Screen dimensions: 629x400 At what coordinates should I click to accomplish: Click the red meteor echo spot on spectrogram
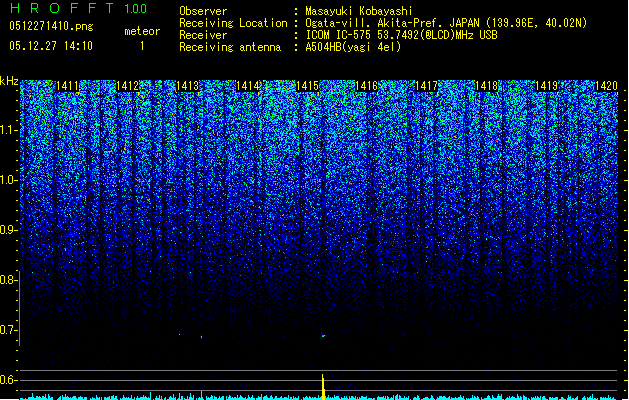point(323,335)
